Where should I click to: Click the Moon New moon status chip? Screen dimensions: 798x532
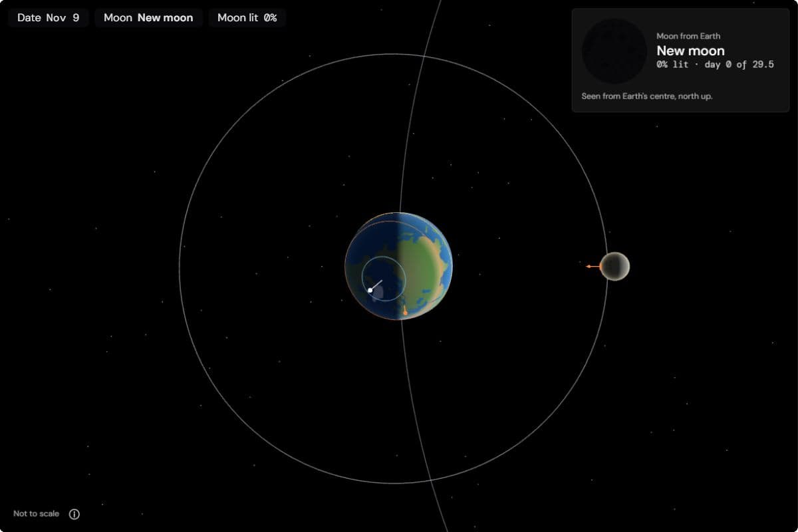coord(148,18)
